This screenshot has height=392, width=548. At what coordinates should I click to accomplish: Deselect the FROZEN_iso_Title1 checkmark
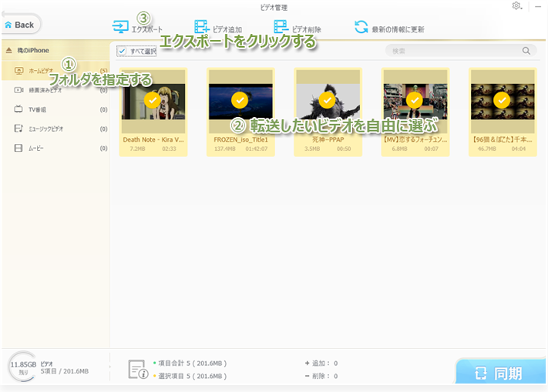tap(240, 101)
